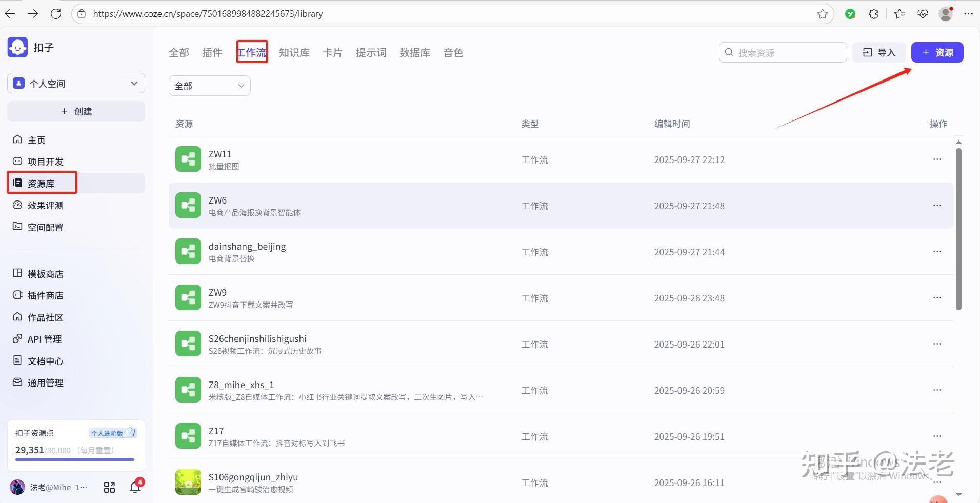
Task: Click the 导入 import button
Action: coord(879,52)
